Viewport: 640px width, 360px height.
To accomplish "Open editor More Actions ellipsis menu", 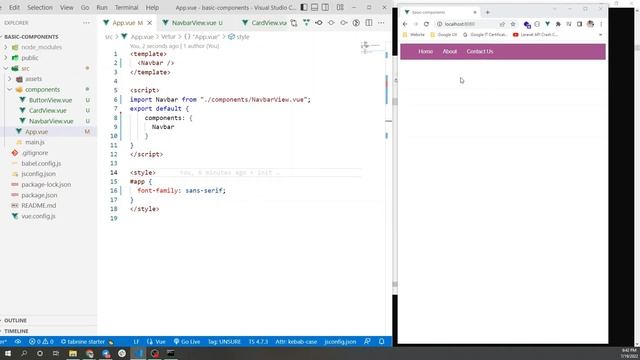I will pyautogui.click(x=381, y=23).
